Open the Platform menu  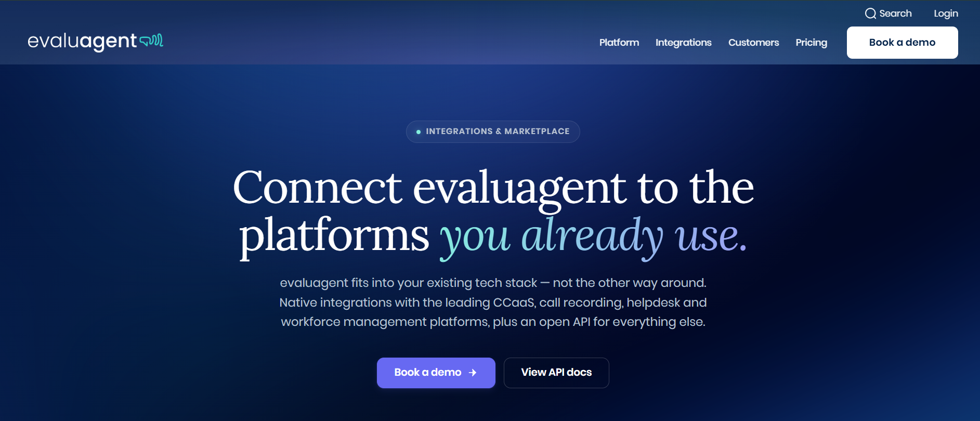point(619,43)
